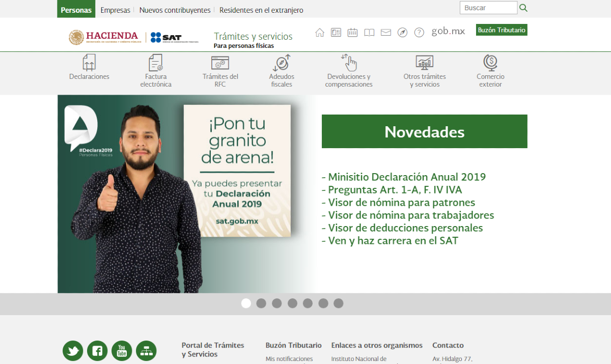Click the envelope contact icon

[x=385, y=32]
